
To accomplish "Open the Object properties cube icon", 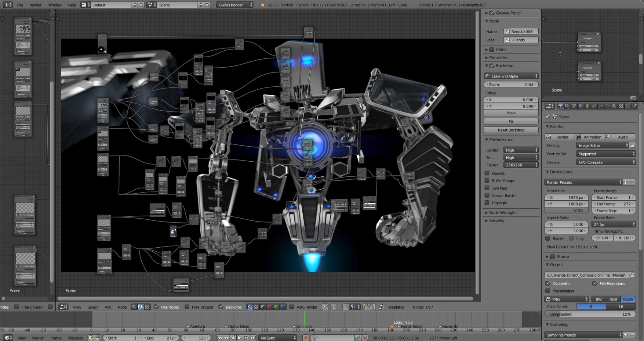I will pyautogui.click(x=587, y=106).
